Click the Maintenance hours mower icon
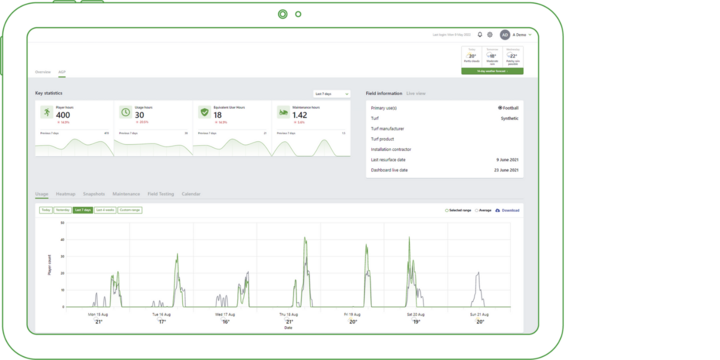The height and width of the screenshot is (360, 720). point(283,112)
